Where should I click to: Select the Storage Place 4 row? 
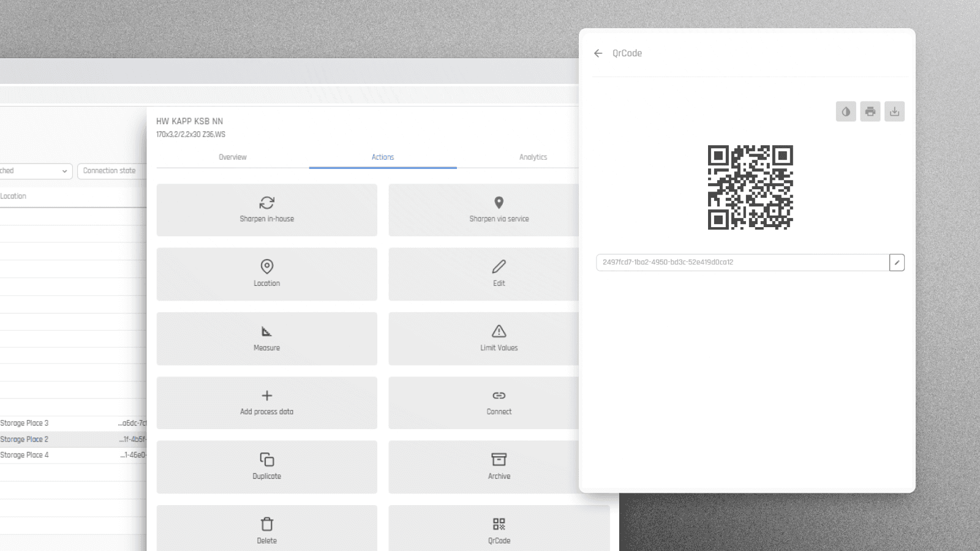73,455
